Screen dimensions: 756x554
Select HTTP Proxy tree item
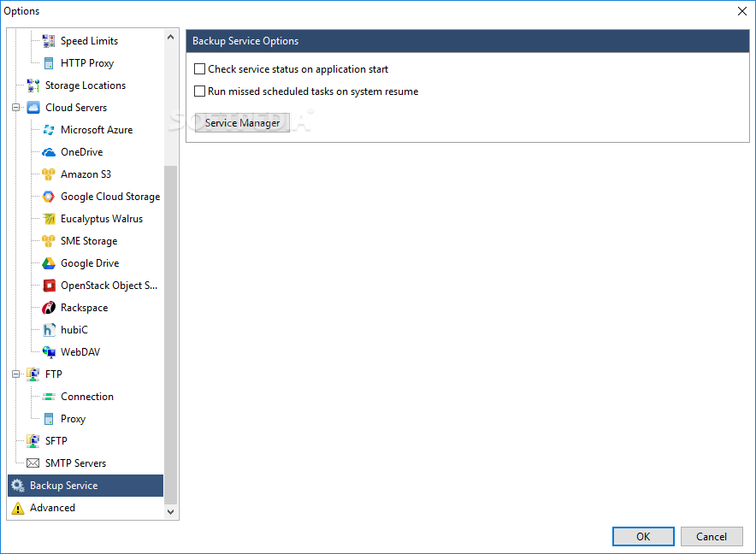coord(87,63)
